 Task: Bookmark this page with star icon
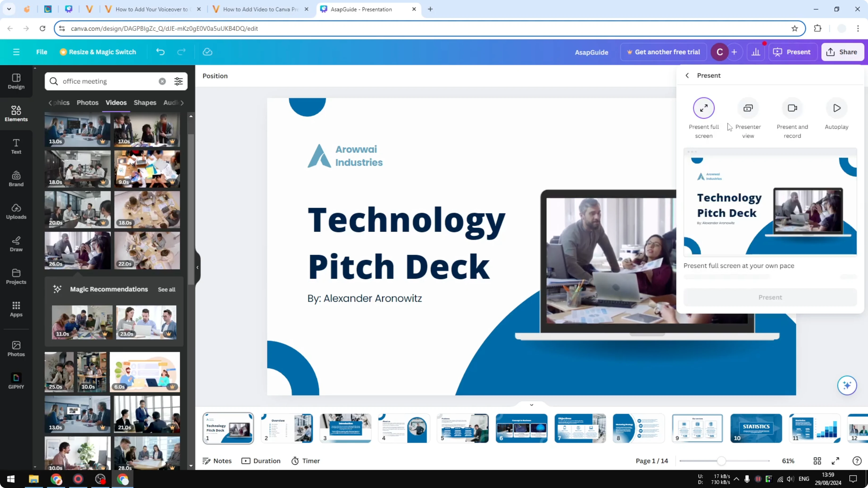795,28
